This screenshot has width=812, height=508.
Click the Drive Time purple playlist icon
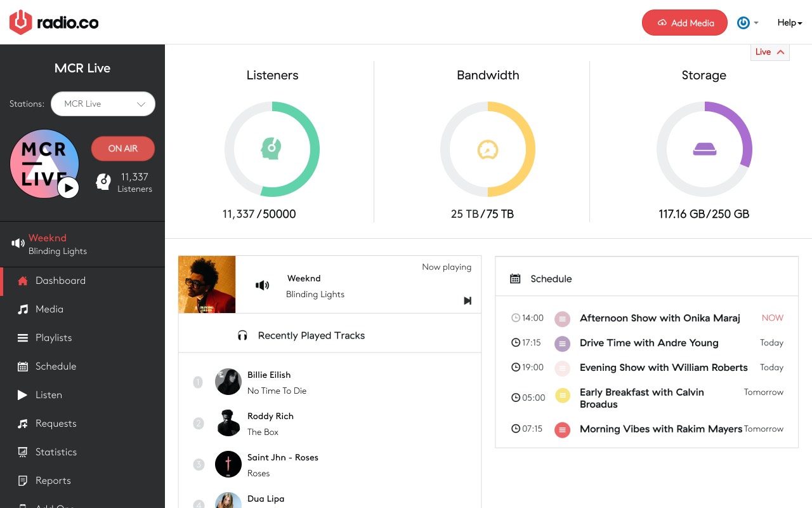point(562,344)
